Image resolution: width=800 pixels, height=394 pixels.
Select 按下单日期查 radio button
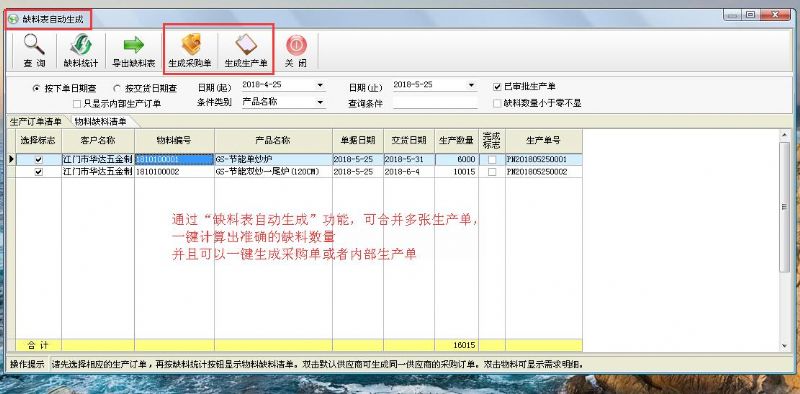[x=36, y=88]
